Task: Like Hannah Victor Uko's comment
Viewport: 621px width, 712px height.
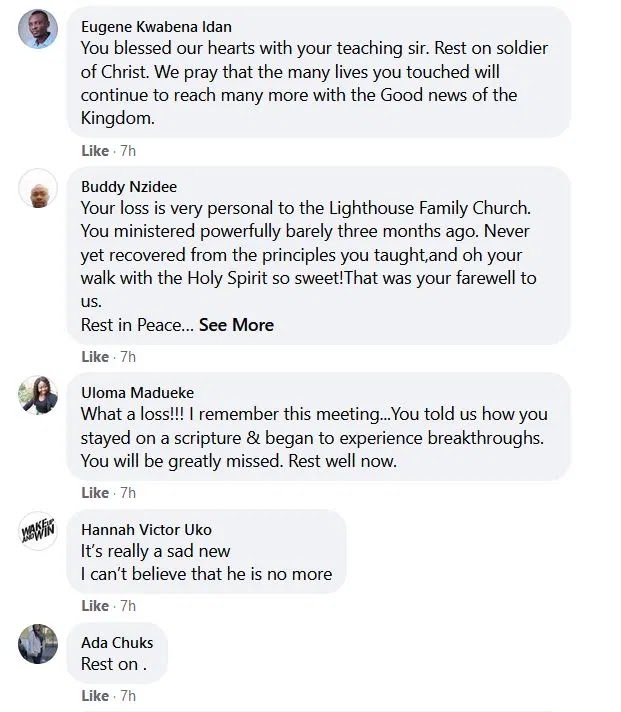Action: pyautogui.click(x=95, y=606)
